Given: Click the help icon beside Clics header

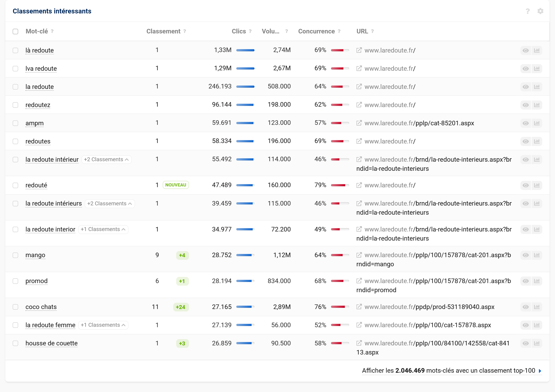Looking at the screenshot, I should click(x=250, y=31).
